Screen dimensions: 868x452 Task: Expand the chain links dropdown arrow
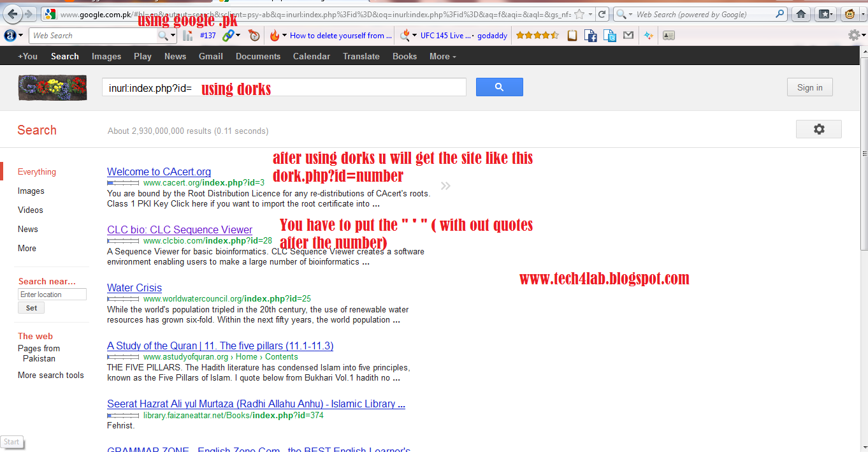pos(238,36)
